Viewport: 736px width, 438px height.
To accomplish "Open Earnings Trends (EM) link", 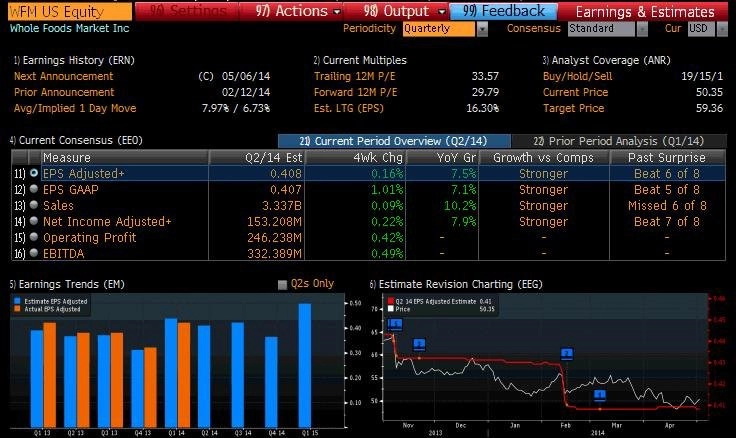I will (x=67, y=284).
